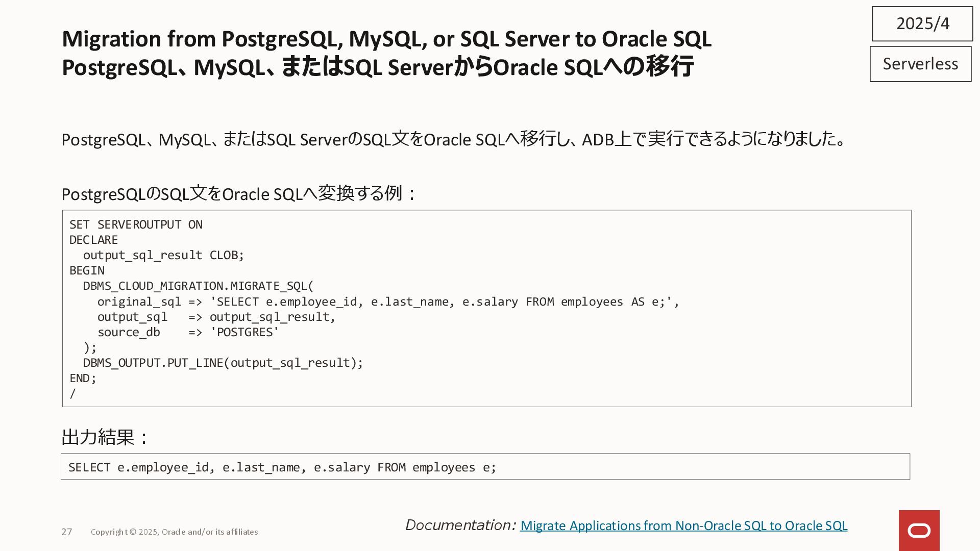Click the DECLARE keyword in the code
Viewport: 980px width, 551px height.
click(93, 240)
